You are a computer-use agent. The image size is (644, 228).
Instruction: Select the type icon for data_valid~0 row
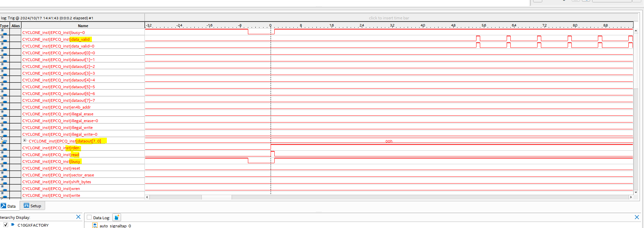click(x=4, y=46)
